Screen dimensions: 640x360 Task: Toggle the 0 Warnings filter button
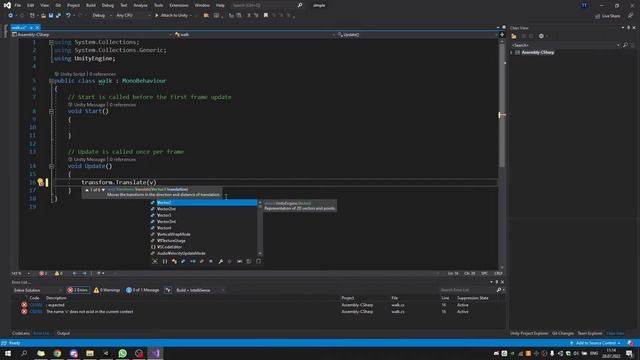[x=107, y=290]
